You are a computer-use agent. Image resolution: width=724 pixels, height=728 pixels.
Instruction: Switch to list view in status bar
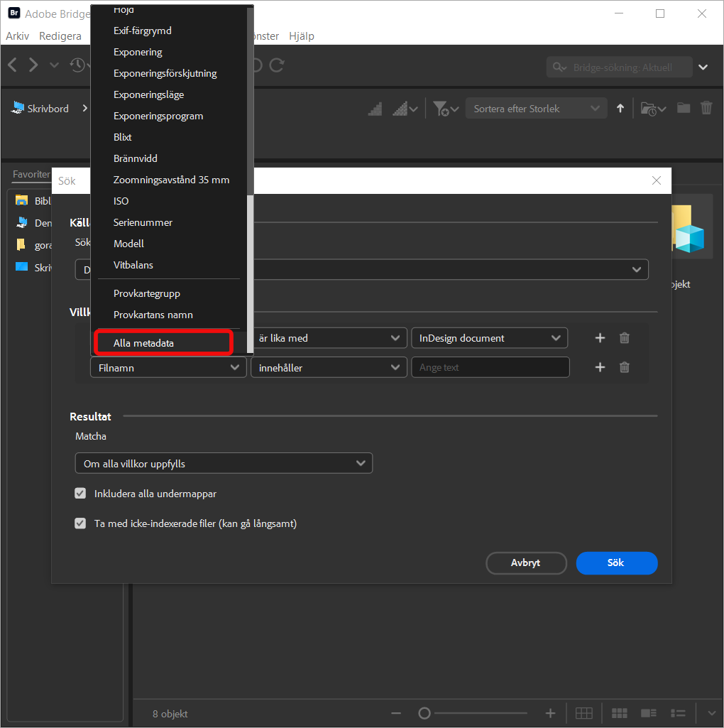(x=679, y=713)
